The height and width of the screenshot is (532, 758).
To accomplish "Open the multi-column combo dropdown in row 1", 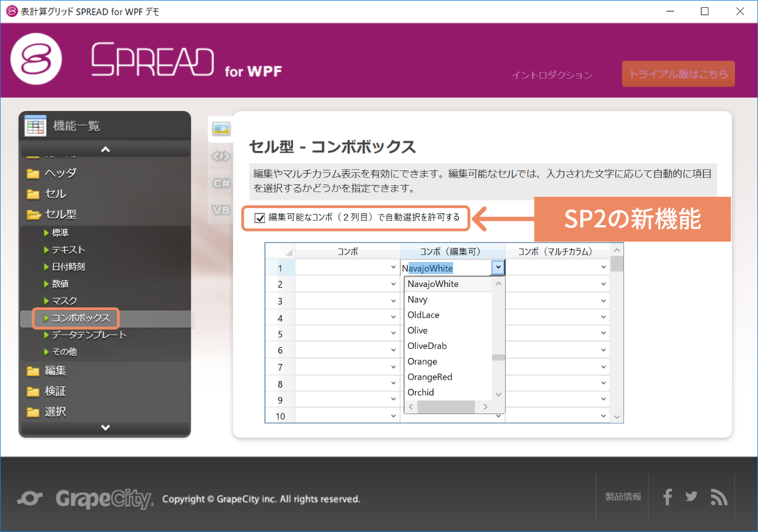I will [603, 267].
